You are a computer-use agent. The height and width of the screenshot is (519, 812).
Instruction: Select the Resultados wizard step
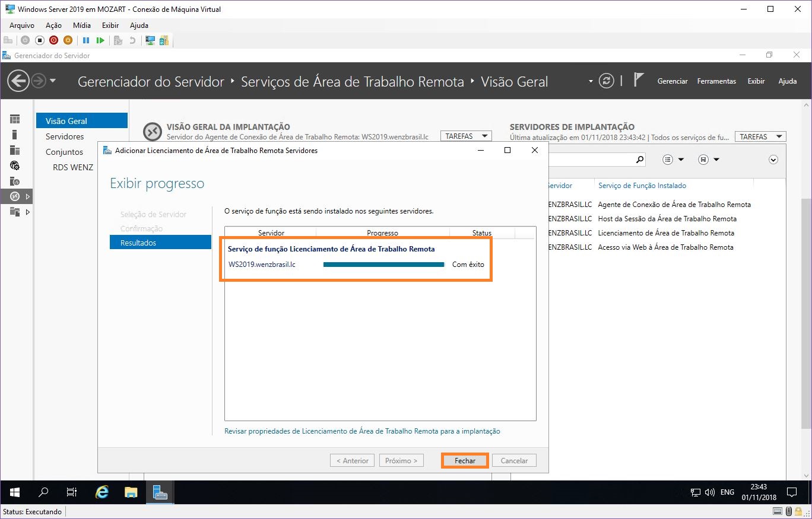pos(160,243)
